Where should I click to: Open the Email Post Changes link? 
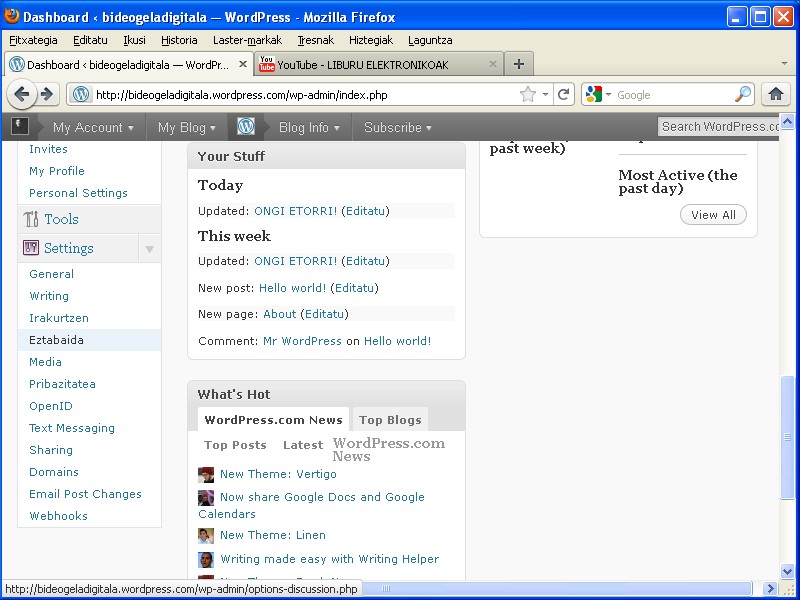(85, 494)
